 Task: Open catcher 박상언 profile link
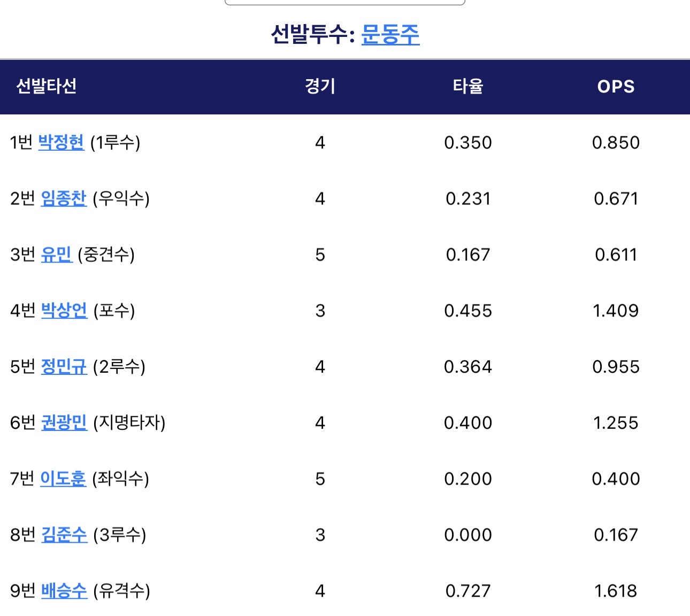click(64, 311)
